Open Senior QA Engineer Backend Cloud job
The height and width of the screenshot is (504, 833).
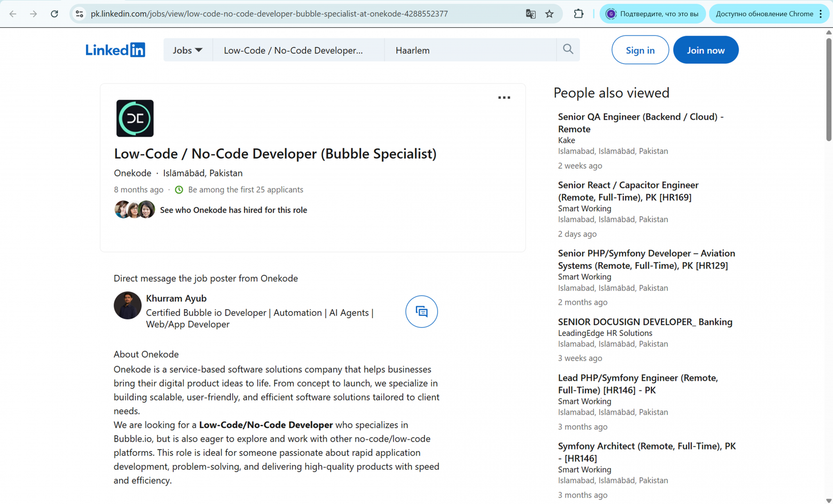click(x=641, y=123)
